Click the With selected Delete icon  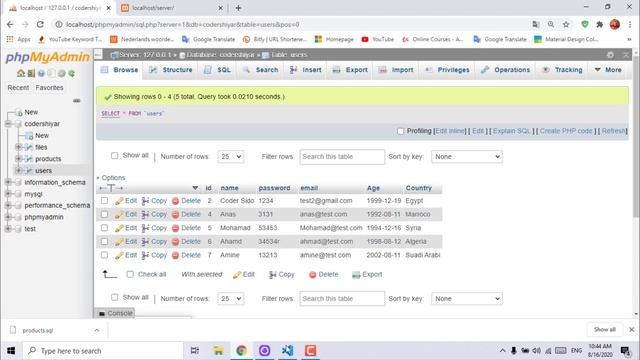tap(313, 275)
